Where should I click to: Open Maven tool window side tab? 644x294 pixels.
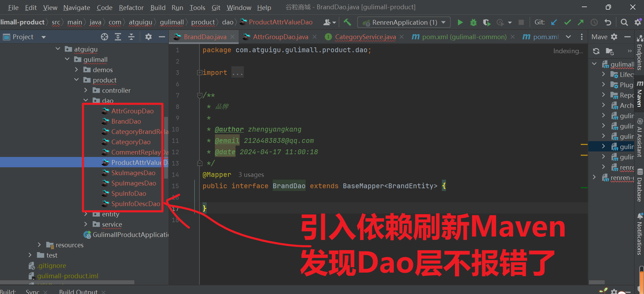click(639, 94)
